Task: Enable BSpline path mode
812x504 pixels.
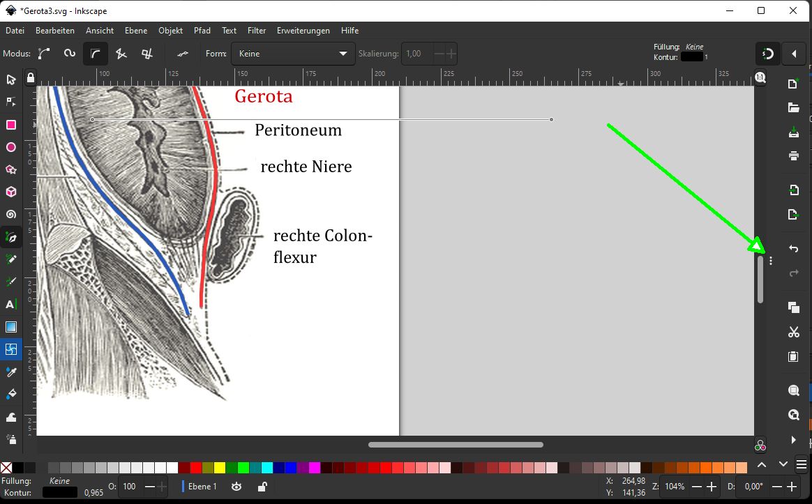Action: tap(96, 53)
